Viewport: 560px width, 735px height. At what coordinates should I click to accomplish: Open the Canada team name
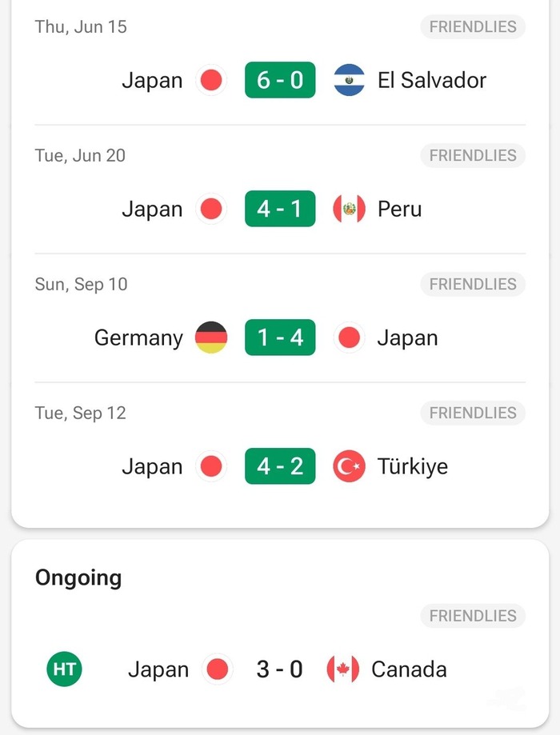[x=409, y=669]
